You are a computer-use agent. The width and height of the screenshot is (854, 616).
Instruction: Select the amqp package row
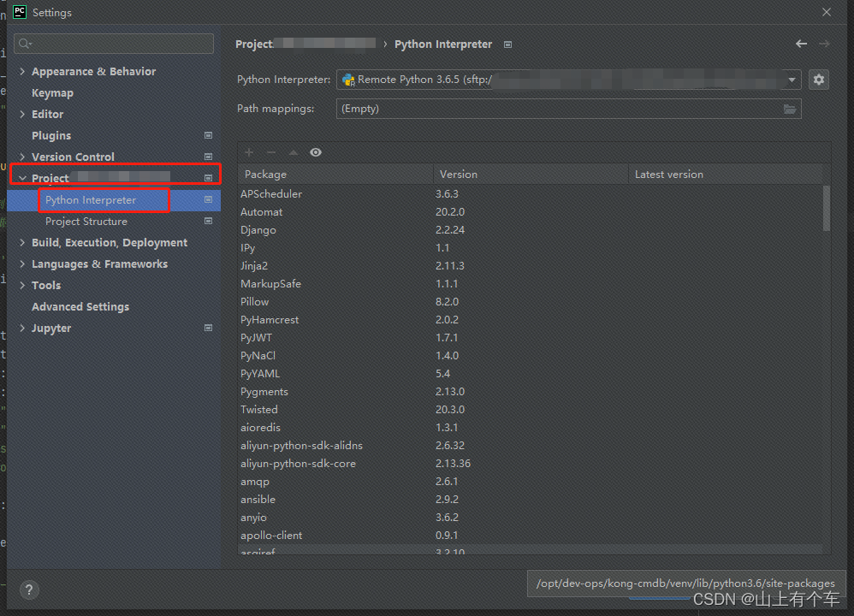[x=531, y=482]
